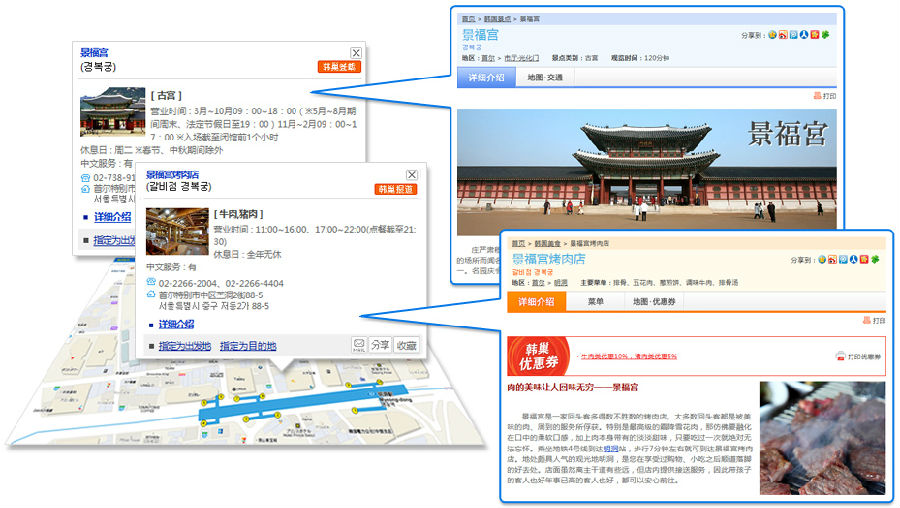900x508 pixels.
Task: Share the restaurant page via the blue Renren icon
Action: coord(854,259)
